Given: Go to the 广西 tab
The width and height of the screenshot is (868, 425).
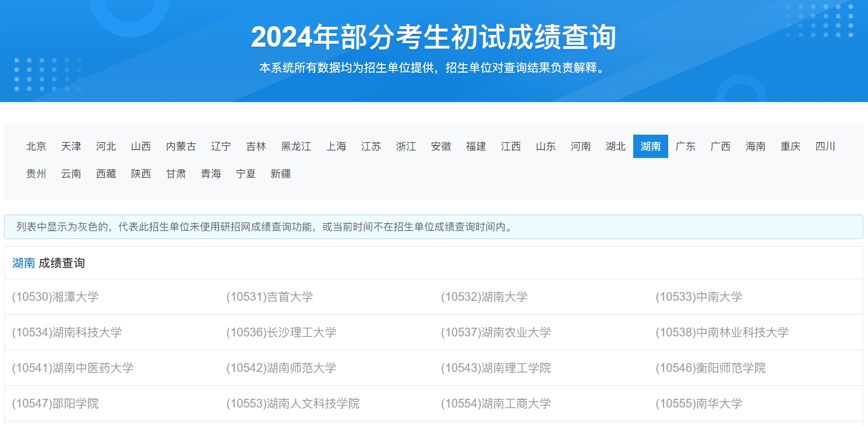Looking at the screenshot, I should coord(721,146).
